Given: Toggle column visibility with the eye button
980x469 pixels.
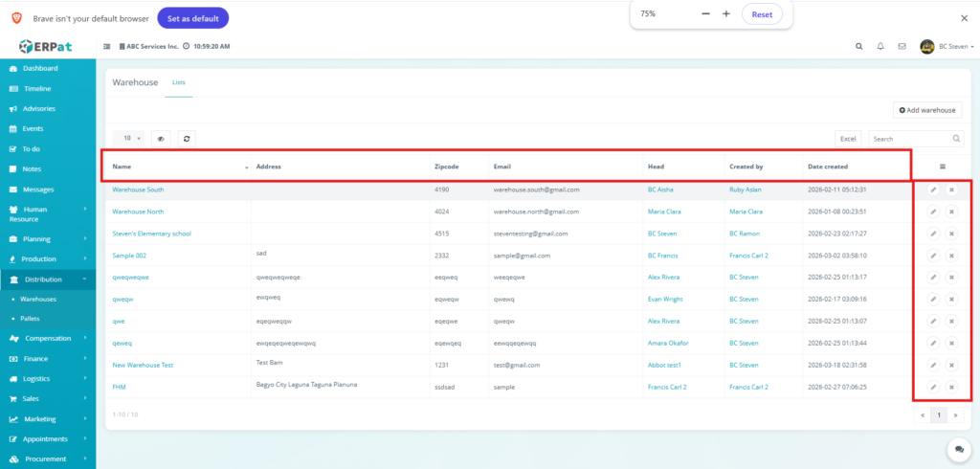Looking at the screenshot, I should pyautogui.click(x=161, y=139).
